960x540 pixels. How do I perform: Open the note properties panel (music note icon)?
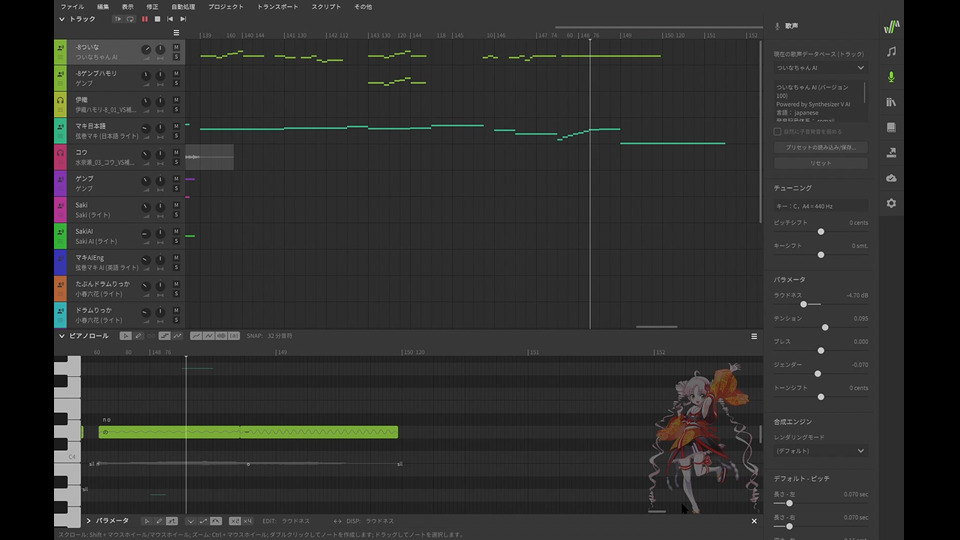click(891, 51)
